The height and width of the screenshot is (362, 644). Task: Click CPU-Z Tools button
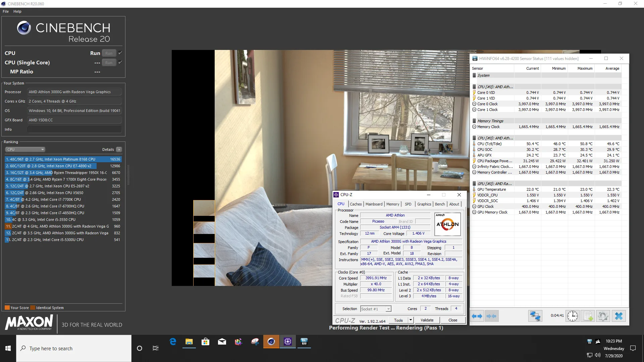(398, 320)
